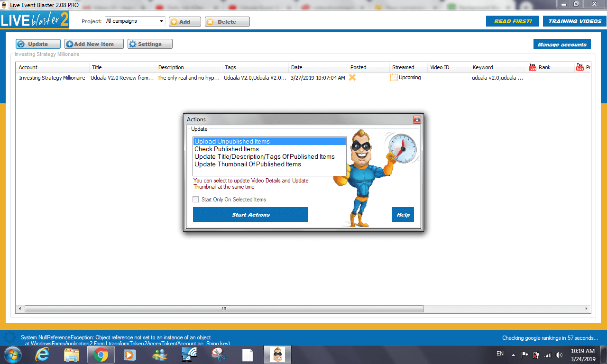This screenshot has width=607, height=364.
Task: Click the '3/27/2019 10:07:04 AM' date cell
Action: point(318,78)
